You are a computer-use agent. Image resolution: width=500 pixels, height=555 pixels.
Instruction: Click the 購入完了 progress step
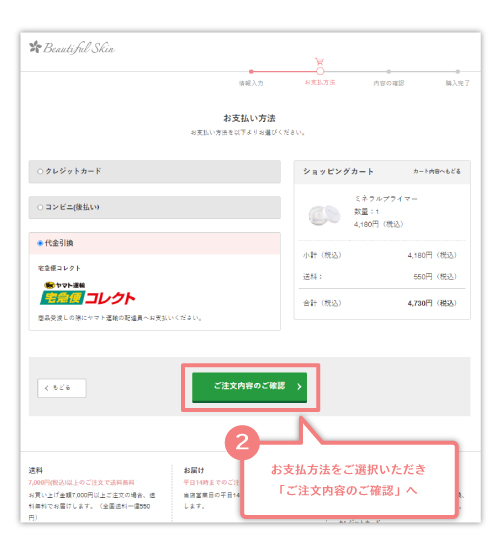pos(457,83)
